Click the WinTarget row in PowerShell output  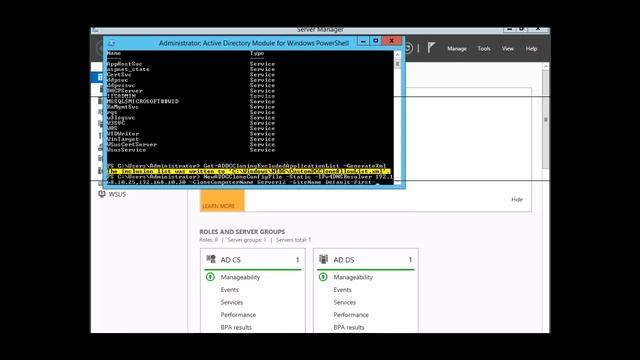pos(123,139)
